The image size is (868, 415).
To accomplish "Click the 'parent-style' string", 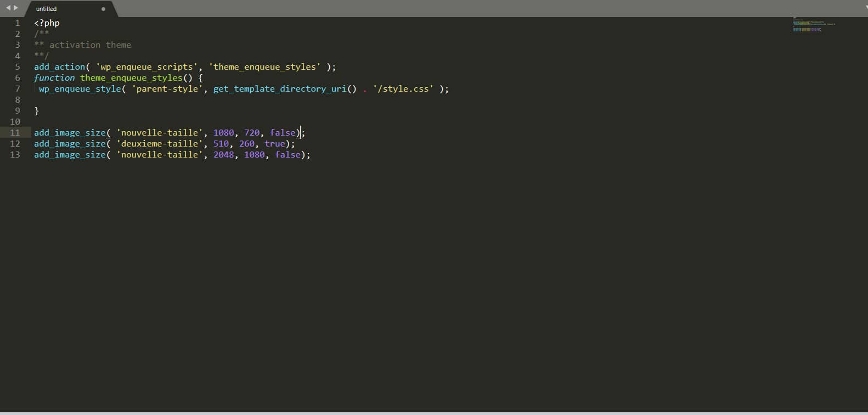I will click(x=167, y=88).
